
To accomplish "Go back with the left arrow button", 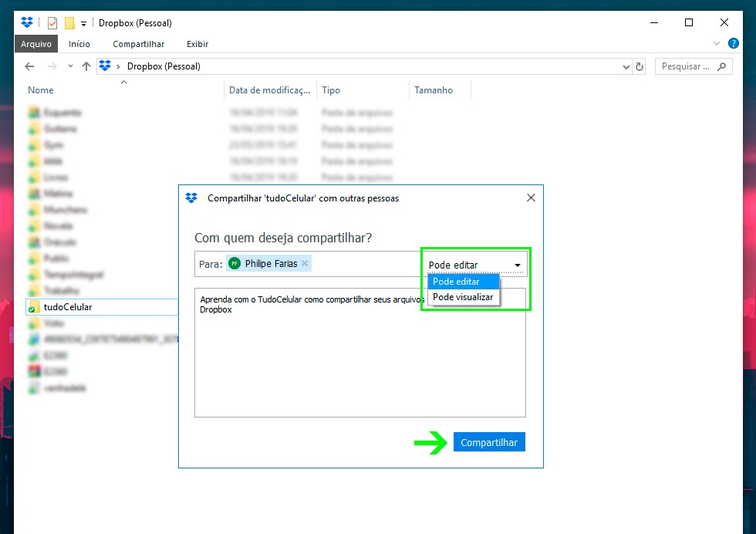I will (29, 66).
